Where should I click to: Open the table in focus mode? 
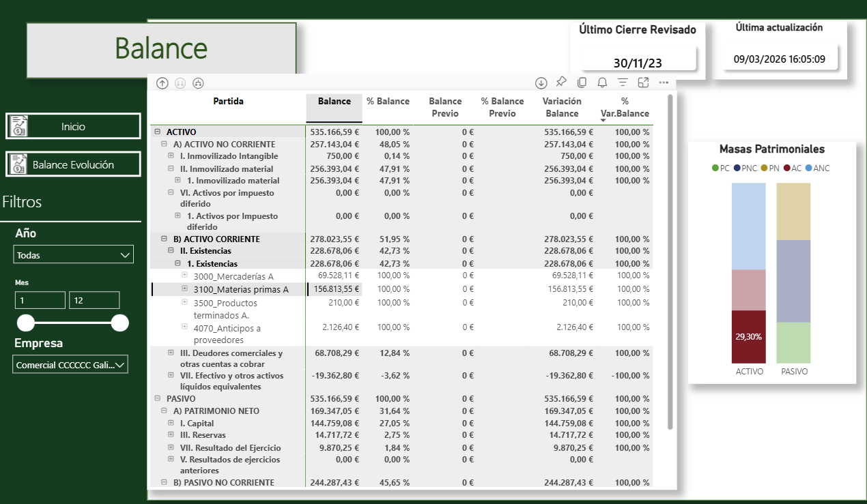tap(643, 83)
